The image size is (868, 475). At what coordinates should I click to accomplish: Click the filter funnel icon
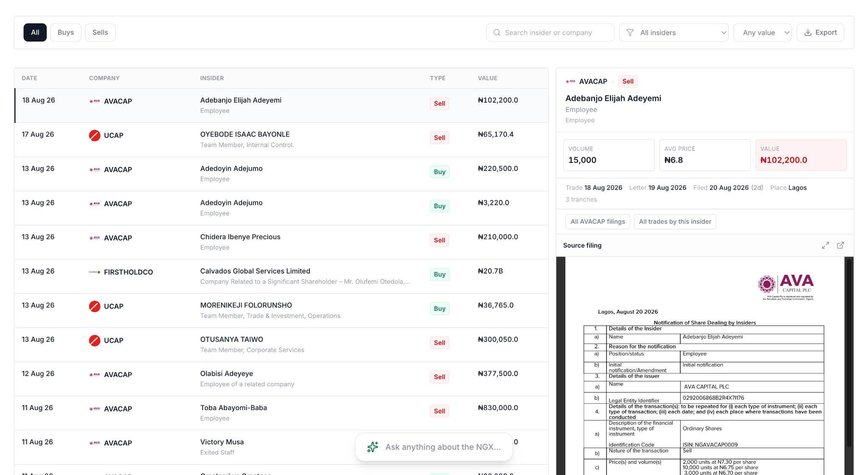[630, 33]
